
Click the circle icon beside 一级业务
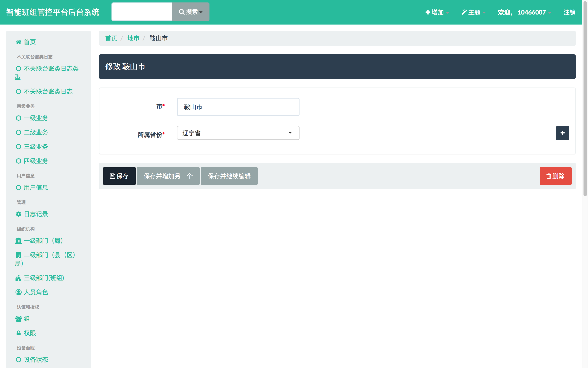(x=18, y=118)
